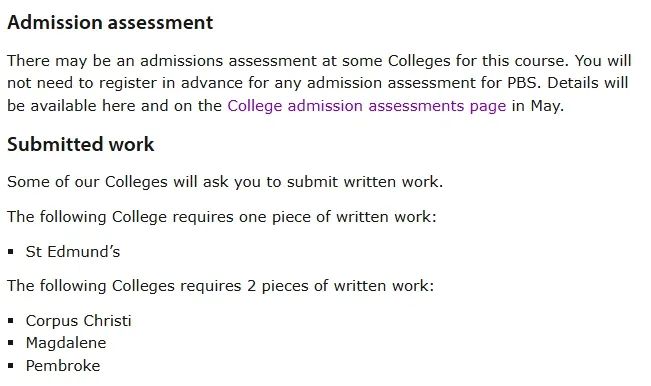Click the sentence about submitting written work
The image size is (651, 386).
225,182
